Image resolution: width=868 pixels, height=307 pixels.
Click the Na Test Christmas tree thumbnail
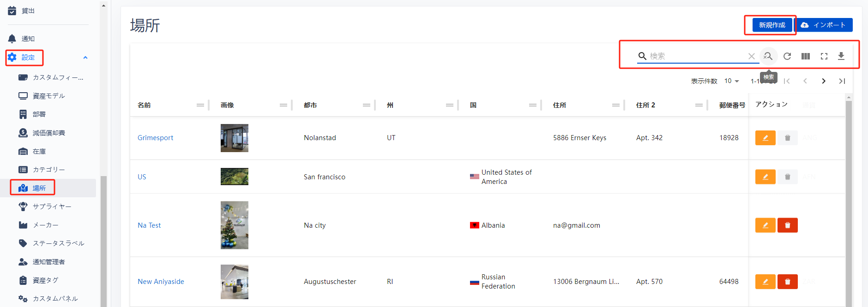point(235,225)
